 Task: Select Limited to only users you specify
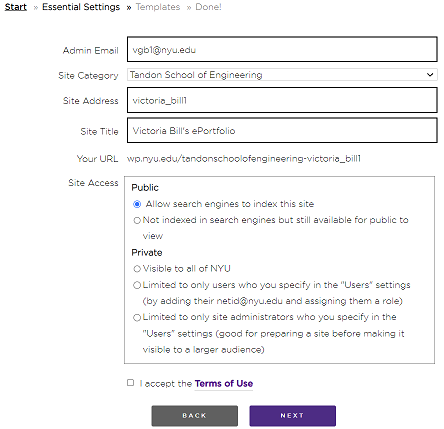[x=137, y=285]
